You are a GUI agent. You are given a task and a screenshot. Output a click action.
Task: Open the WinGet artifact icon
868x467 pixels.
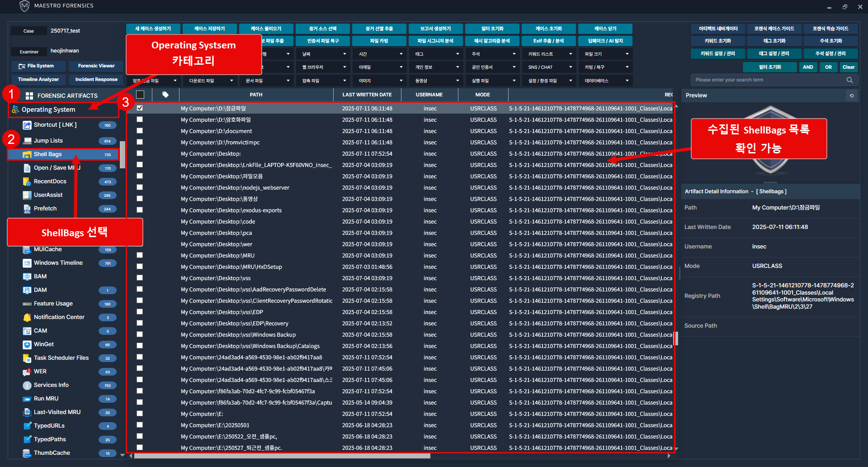[x=27, y=344]
